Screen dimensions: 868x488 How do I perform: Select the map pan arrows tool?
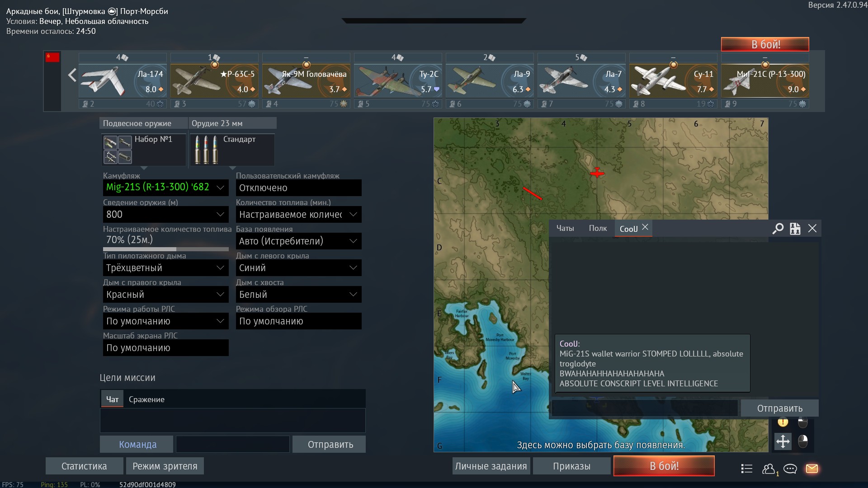783,441
